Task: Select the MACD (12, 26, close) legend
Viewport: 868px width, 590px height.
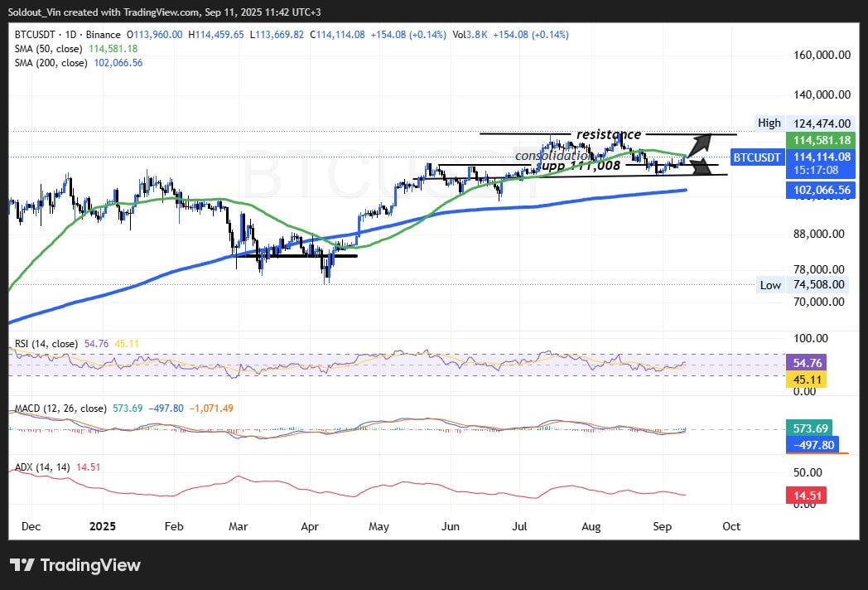Action: tap(60, 409)
